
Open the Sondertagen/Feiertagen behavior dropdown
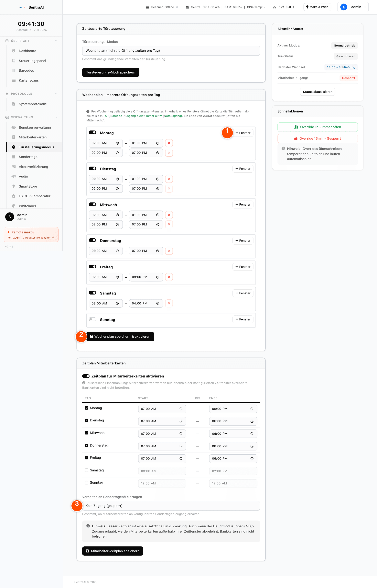(171, 506)
